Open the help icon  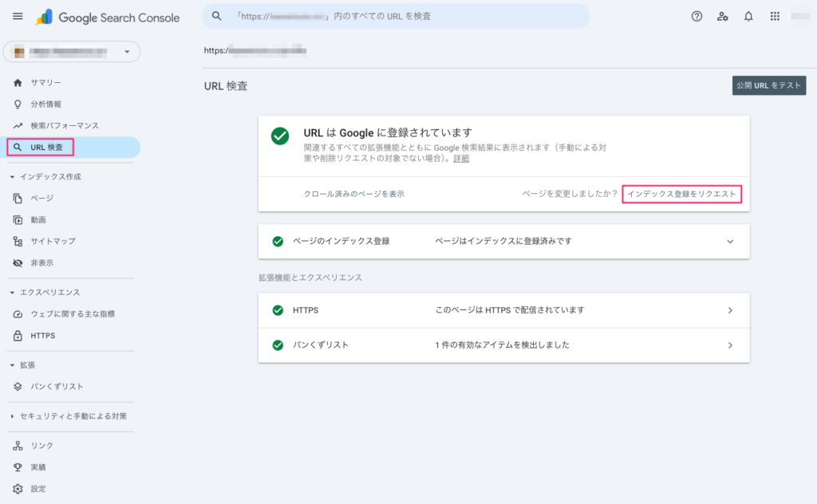coord(697,16)
